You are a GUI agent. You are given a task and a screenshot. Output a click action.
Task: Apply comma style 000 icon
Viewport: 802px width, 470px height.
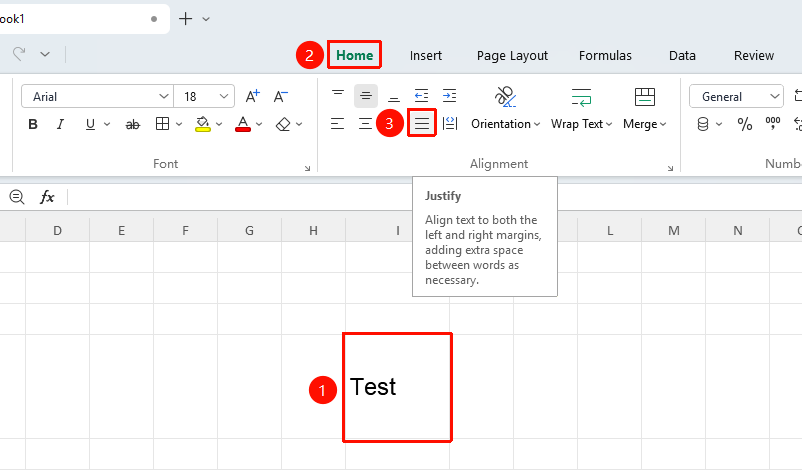(x=773, y=123)
